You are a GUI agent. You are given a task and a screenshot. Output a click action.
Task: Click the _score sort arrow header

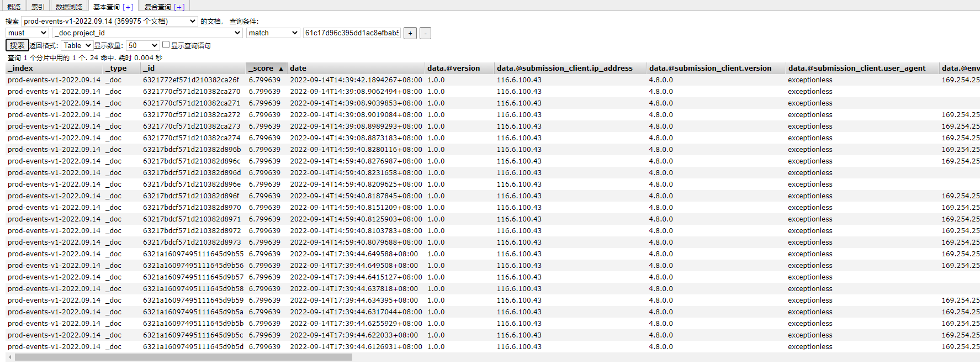(x=267, y=68)
